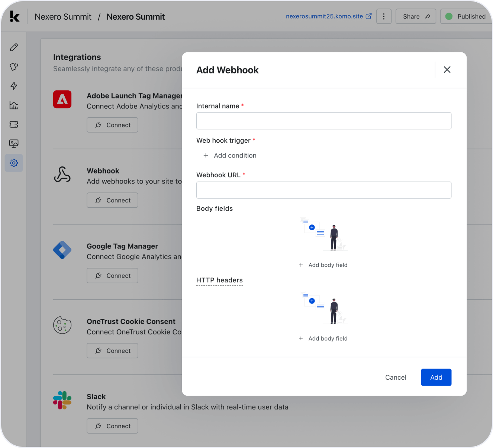
Task: Click the Nexero Summit breadcrumb parent
Action: (x=63, y=17)
